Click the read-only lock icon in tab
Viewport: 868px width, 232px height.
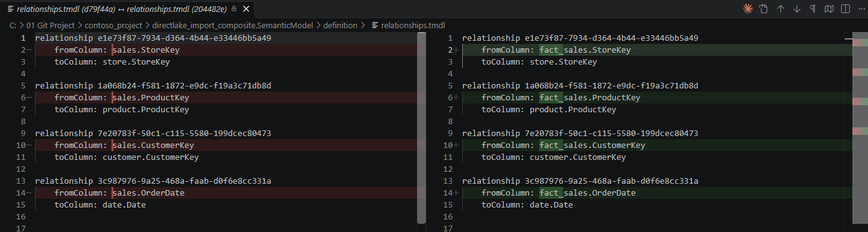(x=234, y=9)
